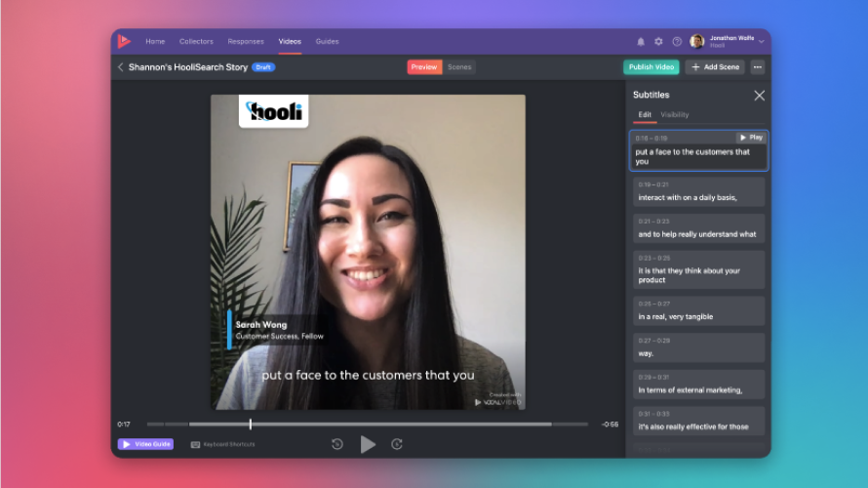This screenshot has height=488, width=868.
Task: Click the Hooli logo overlay in video
Action: point(273,111)
